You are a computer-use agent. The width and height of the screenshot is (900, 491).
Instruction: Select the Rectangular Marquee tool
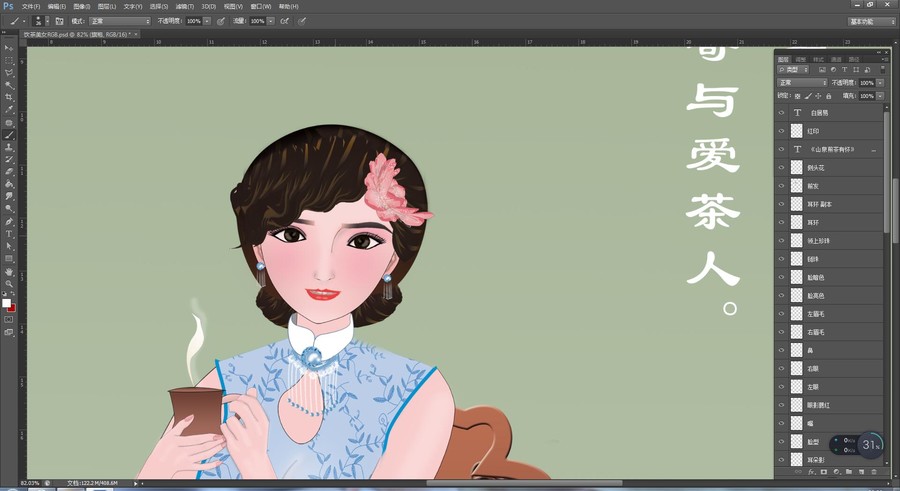(9, 60)
